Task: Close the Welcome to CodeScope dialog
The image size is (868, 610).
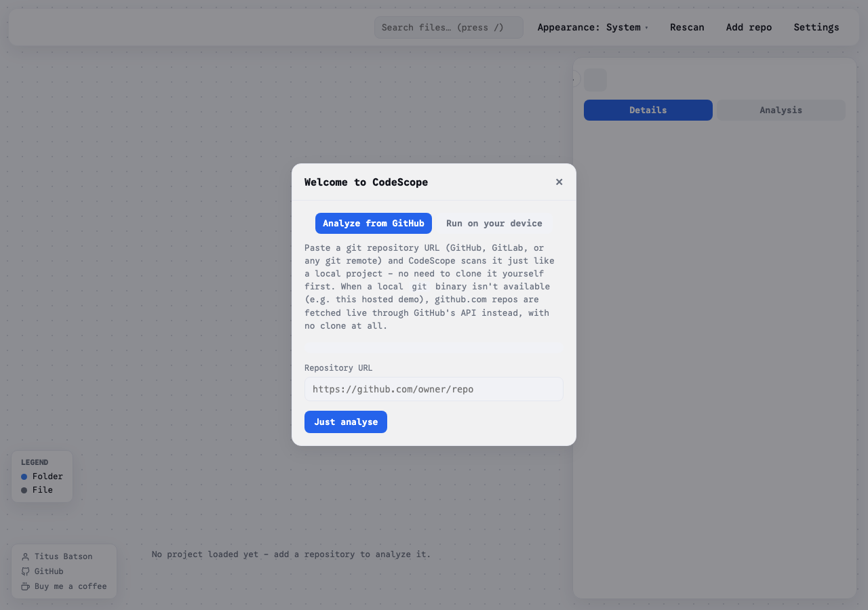Action: (x=559, y=182)
